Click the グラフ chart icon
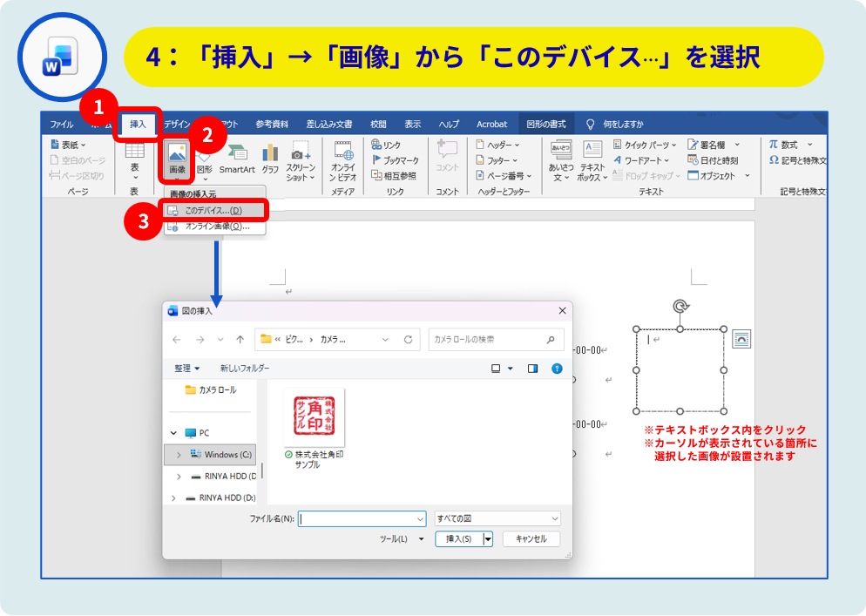866x616 pixels. [270, 157]
